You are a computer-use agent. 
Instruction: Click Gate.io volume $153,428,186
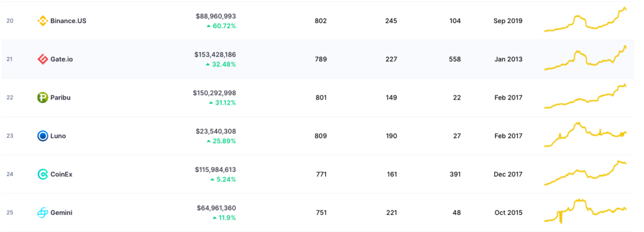click(215, 55)
